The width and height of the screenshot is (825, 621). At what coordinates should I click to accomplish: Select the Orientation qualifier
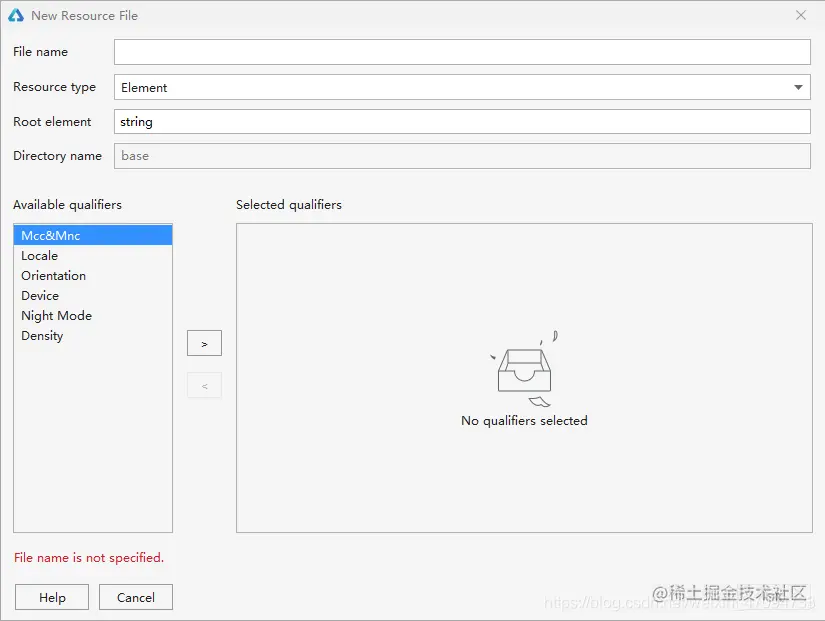93,276
